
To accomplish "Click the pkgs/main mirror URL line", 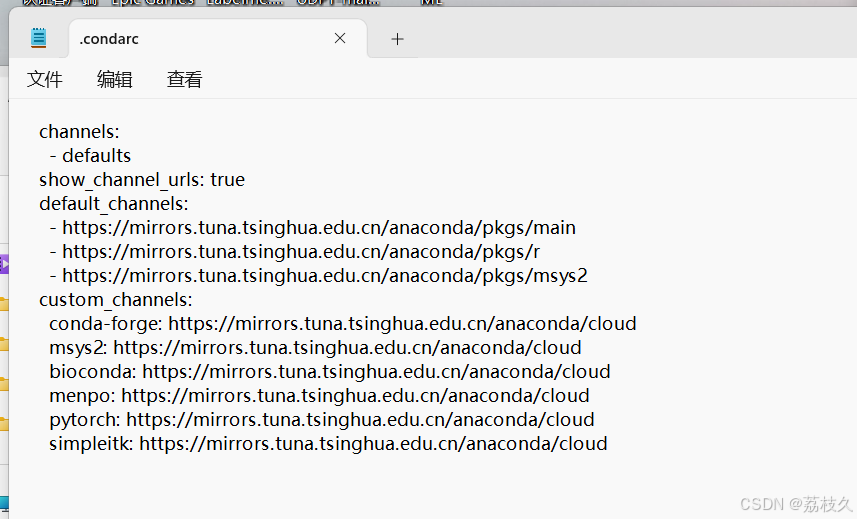I will tap(318, 228).
